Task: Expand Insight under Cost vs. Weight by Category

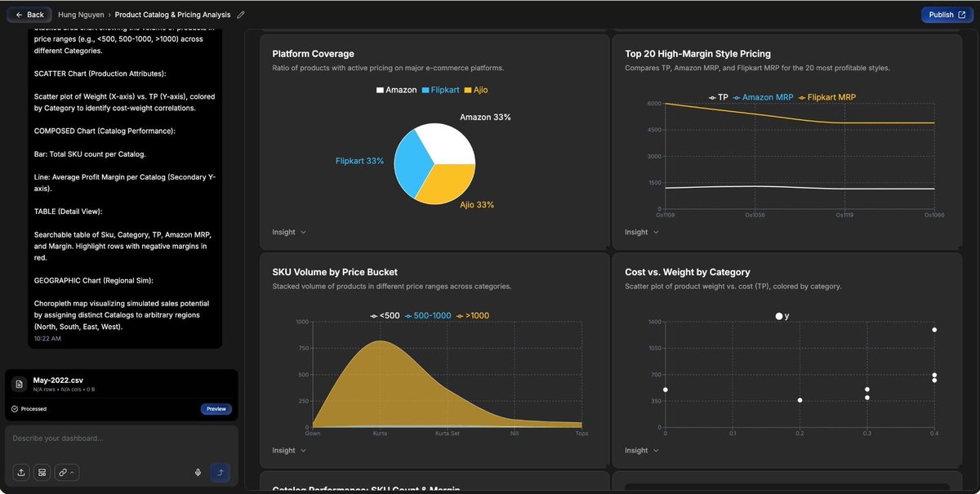Action: 642,450
